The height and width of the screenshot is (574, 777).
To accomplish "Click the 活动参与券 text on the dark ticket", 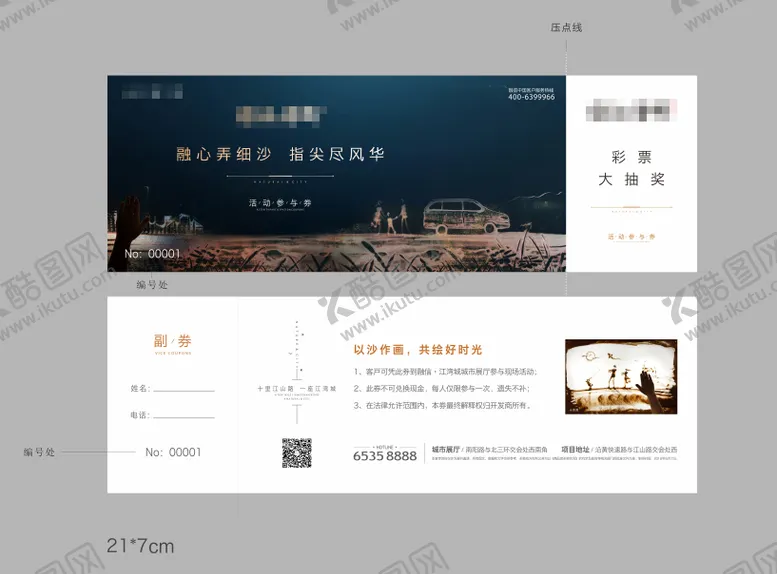I will point(280,203).
